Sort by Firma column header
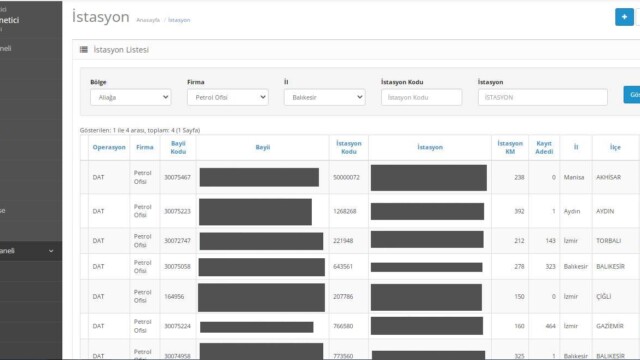The width and height of the screenshot is (640, 360). (x=144, y=147)
